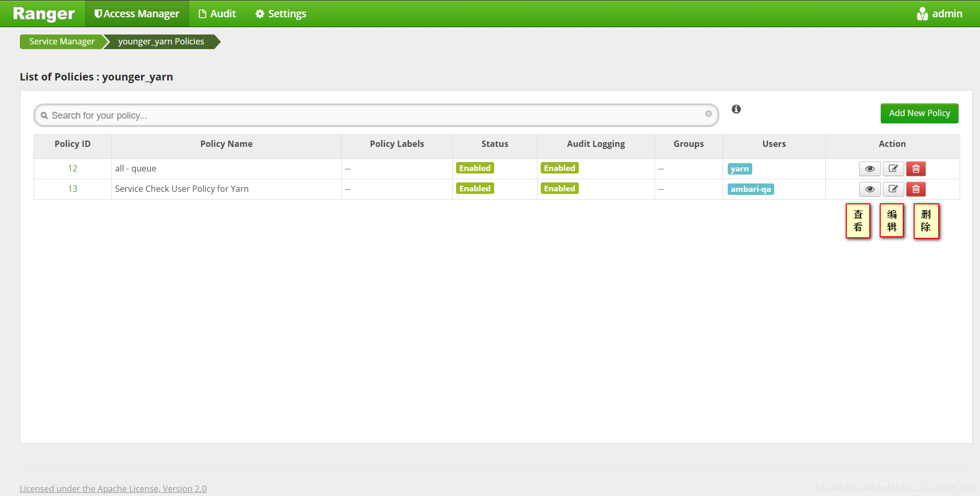This screenshot has width=980, height=496.
Task: Click the Add New Policy button
Action: tap(919, 113)
